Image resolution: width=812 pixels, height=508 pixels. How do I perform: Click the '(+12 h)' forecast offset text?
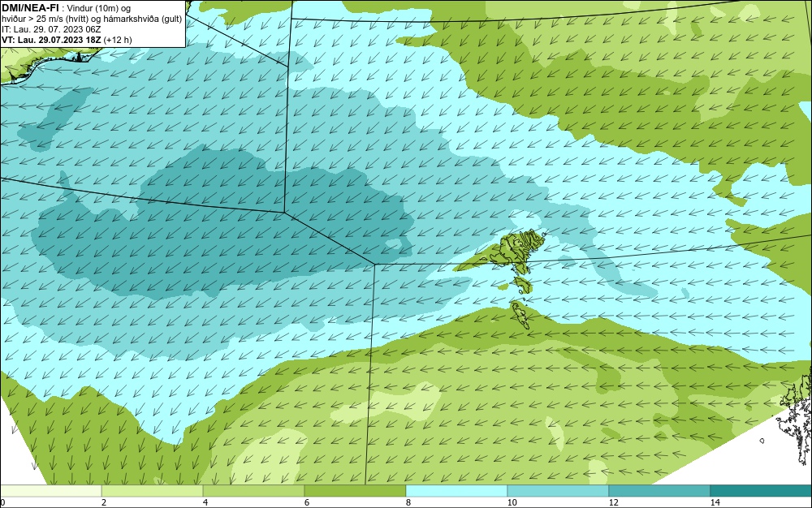[x=118, y=40]
